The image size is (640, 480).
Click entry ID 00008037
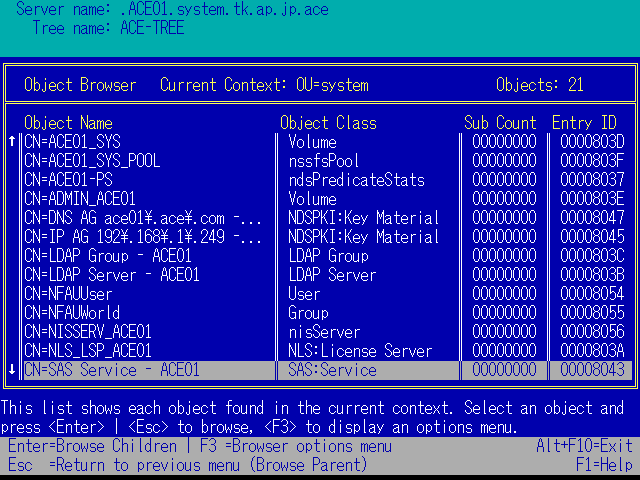coord(592,180)
